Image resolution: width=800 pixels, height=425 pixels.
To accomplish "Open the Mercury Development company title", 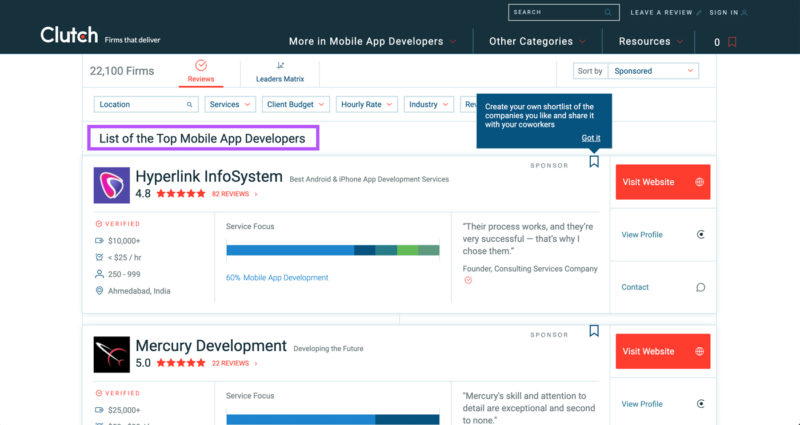I will (x=211, y=346).
